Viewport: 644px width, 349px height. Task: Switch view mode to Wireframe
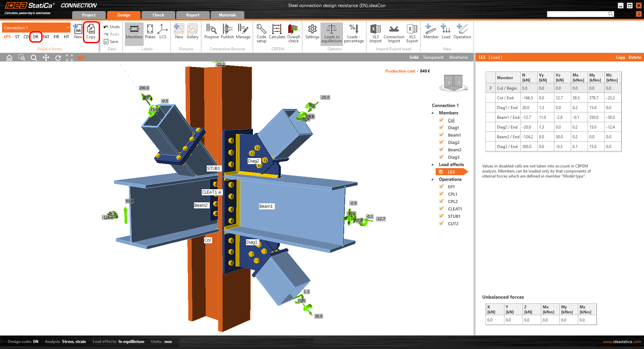pyautogui.click(x=458, y=57)
